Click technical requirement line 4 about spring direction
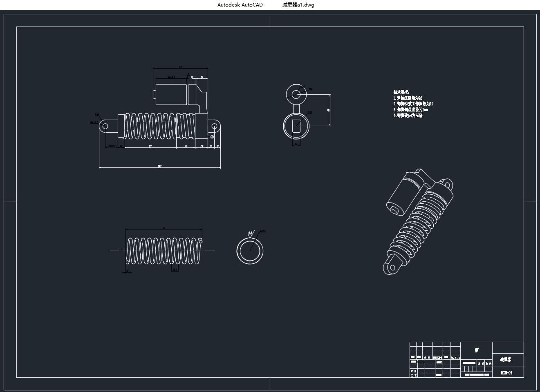The image size is (540, 392). (x=408, y=116)
